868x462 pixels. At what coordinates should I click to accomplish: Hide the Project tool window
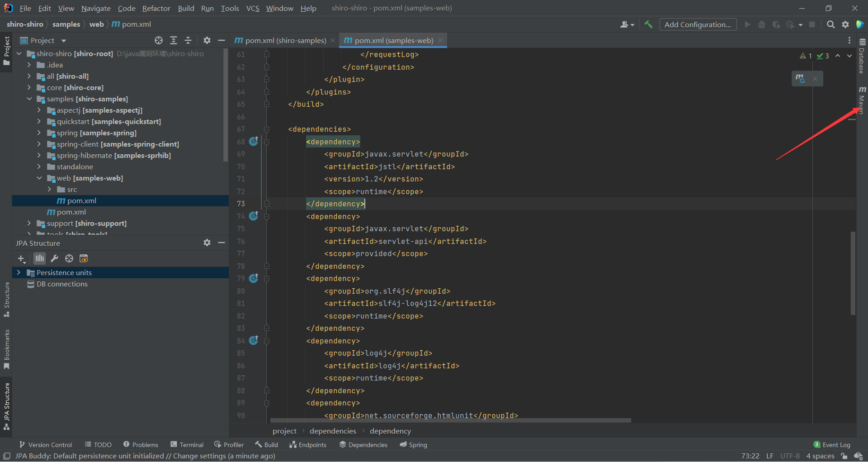point(222,40)
